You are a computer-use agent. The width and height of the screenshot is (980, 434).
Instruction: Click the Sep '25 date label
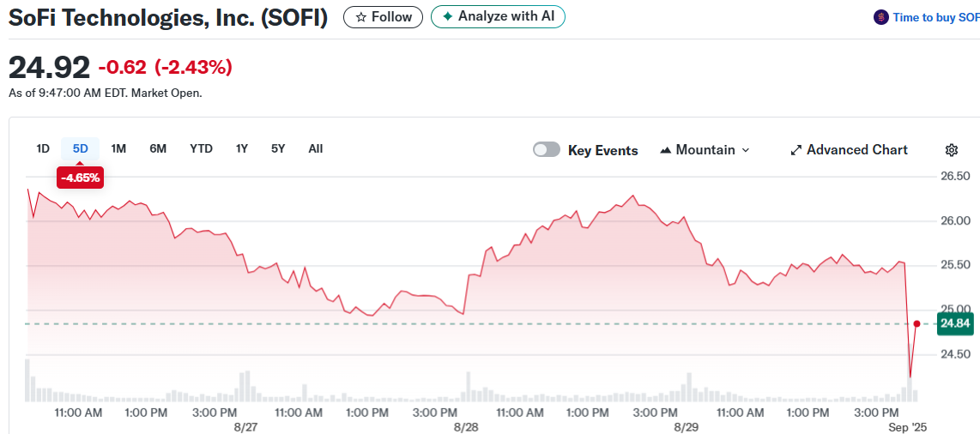click(906, 428)
